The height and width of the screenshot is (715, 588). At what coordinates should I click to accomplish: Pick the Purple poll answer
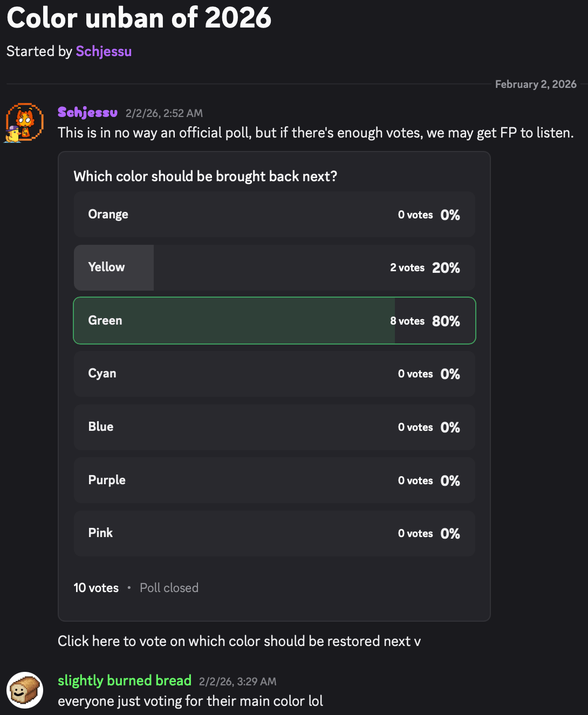pyautogui.click(x=274, y=480)
